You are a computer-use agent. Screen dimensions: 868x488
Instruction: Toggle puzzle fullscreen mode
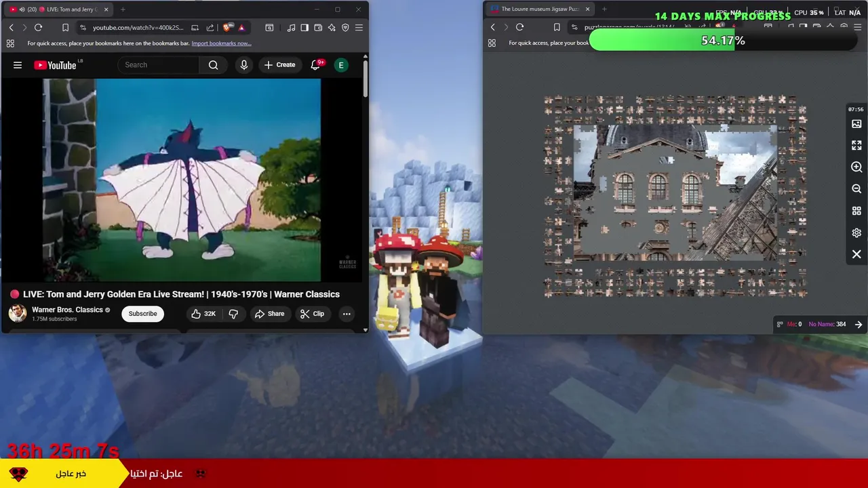(x=856, y=146)
